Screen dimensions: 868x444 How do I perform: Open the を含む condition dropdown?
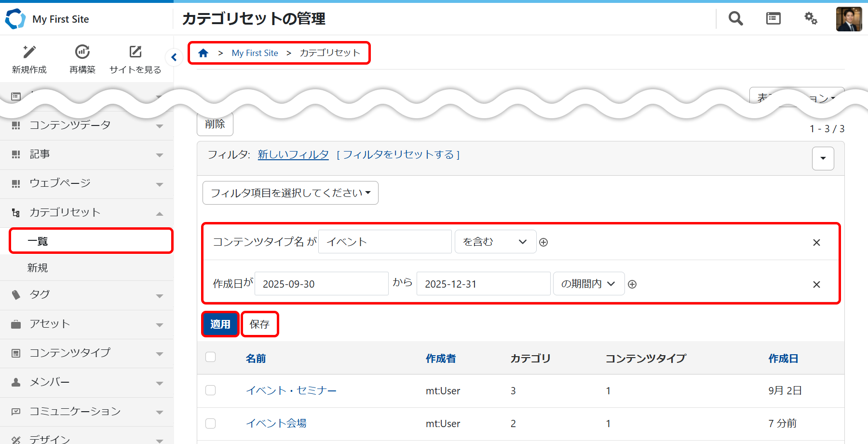point(495,242)
